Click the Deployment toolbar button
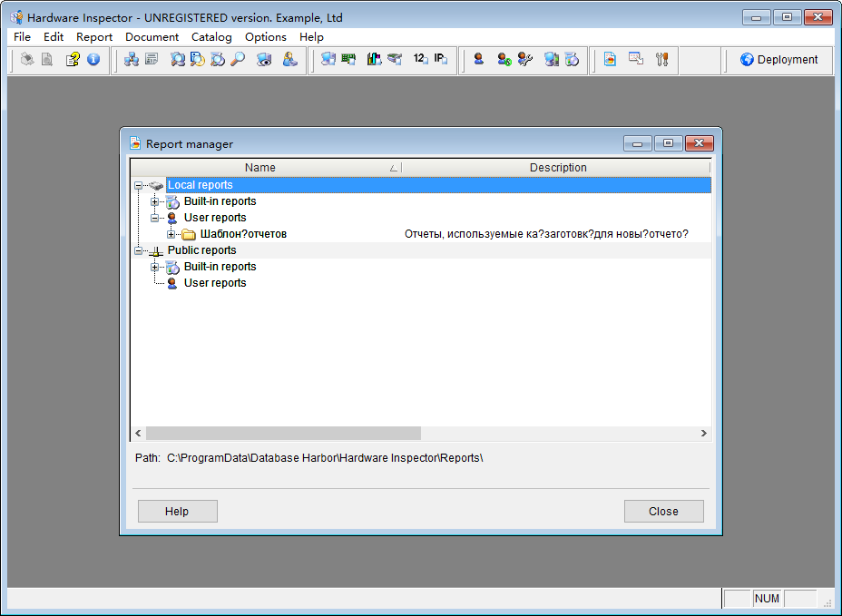Screen dimensions: 842x616 (x=779, y=60)
